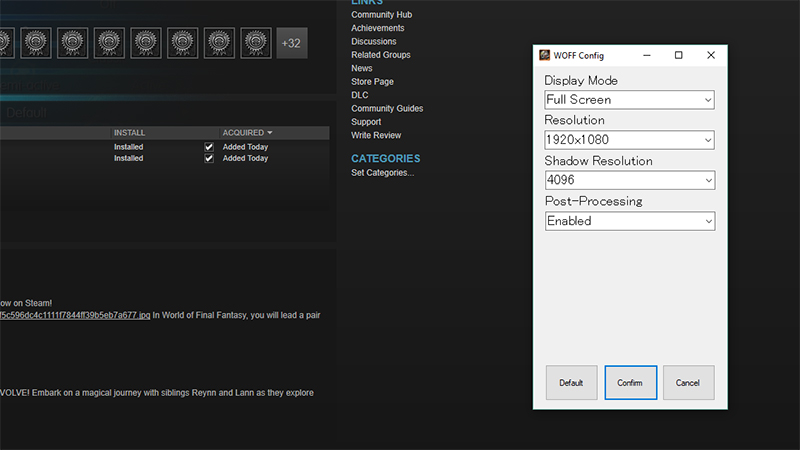The width and height of the screenshot is (800, 450).
Task: Go to Related Groups in Steam links
Action: [381, 55]
